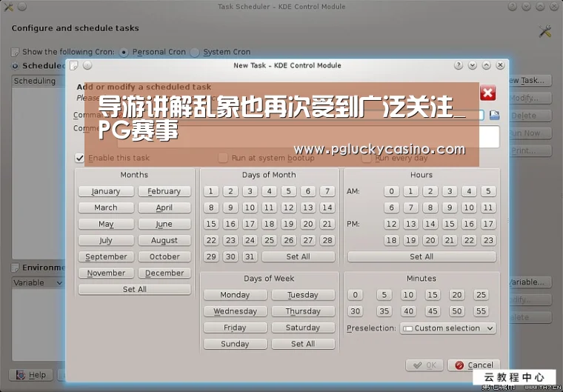The width and height of the screenshot is (563, 392).
Task: Toggle Run at system bootup checkbox
Action: (223, 158)
